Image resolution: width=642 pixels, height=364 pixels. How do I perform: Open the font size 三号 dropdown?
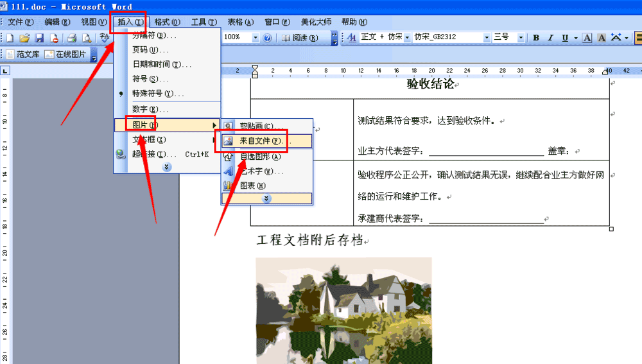[521, 38]
